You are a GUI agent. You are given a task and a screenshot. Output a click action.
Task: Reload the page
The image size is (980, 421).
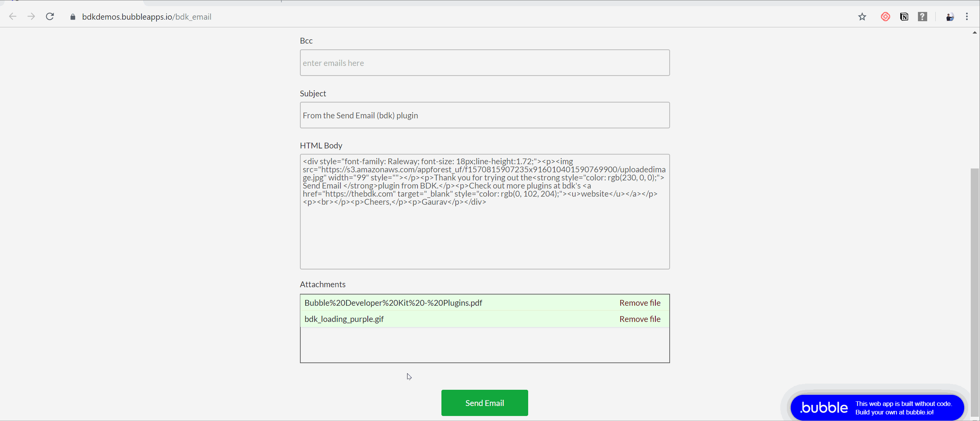[50, 17]
